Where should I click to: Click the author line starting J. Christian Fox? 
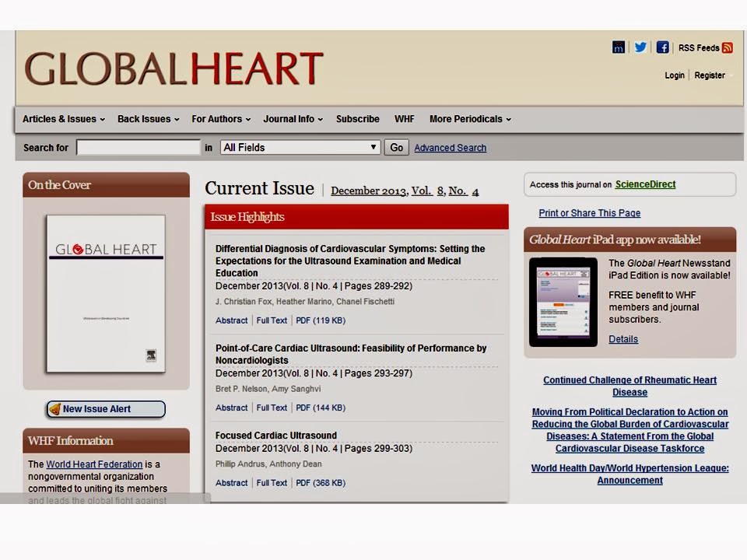[305, 302]
